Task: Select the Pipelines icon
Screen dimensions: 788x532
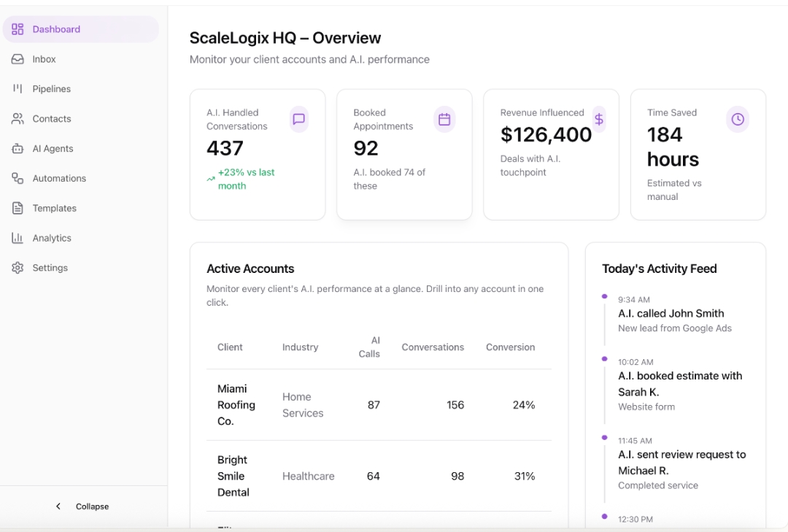Action: point(18,88)
